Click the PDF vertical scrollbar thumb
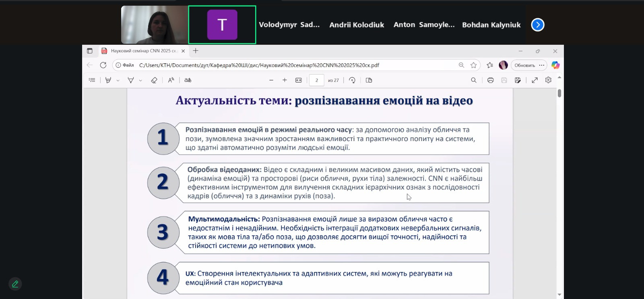 point(559,93)
